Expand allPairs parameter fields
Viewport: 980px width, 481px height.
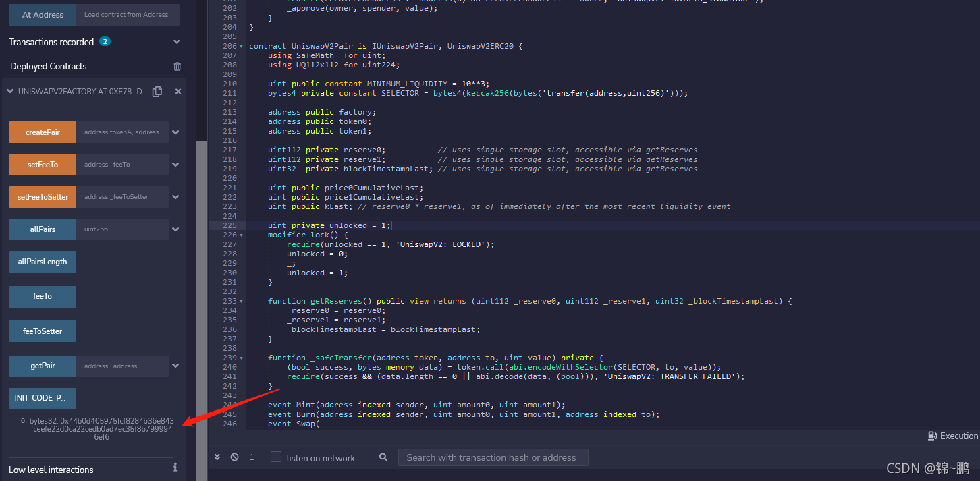tap(175, 229)
